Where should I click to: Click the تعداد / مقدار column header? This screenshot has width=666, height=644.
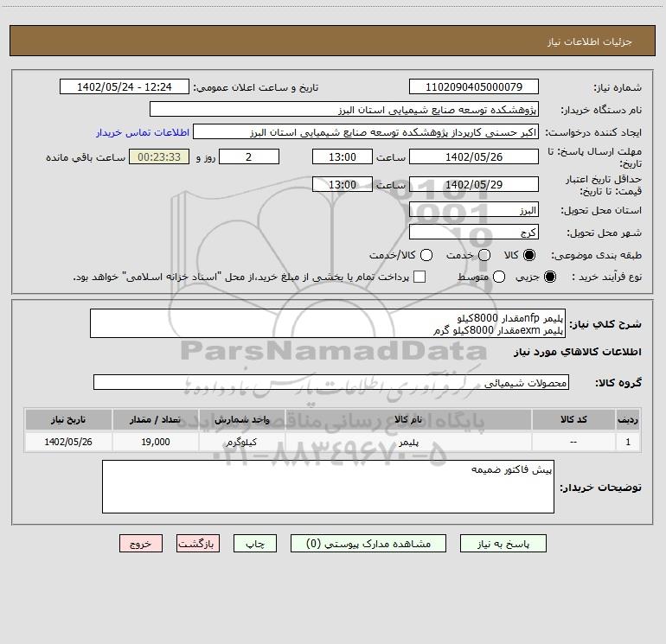155,420
